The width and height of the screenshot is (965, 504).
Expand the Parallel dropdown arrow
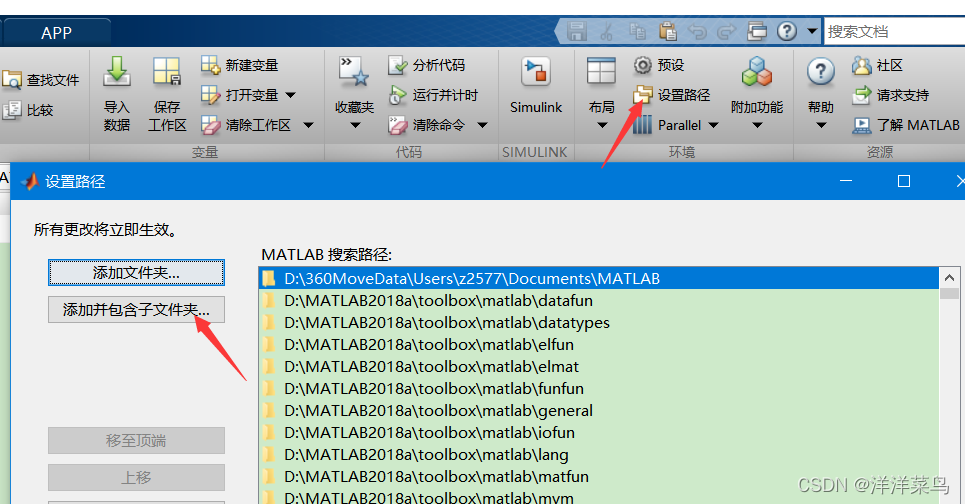(713, 126)
